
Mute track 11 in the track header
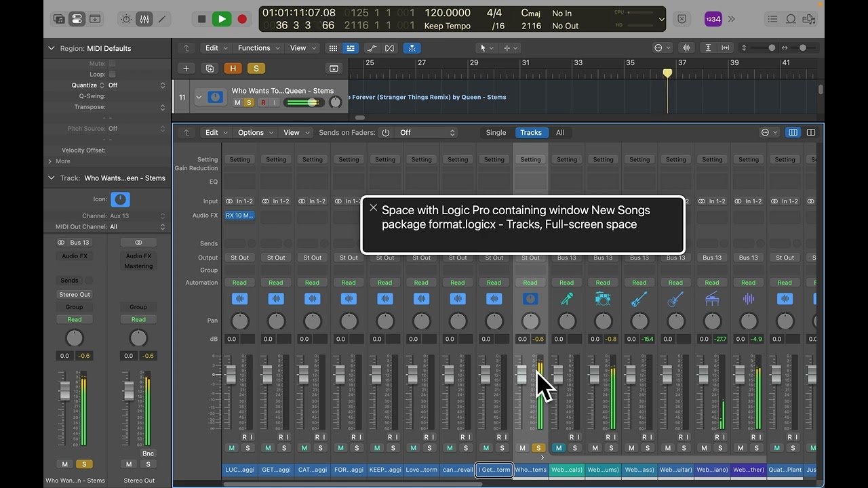coord(237,103)
